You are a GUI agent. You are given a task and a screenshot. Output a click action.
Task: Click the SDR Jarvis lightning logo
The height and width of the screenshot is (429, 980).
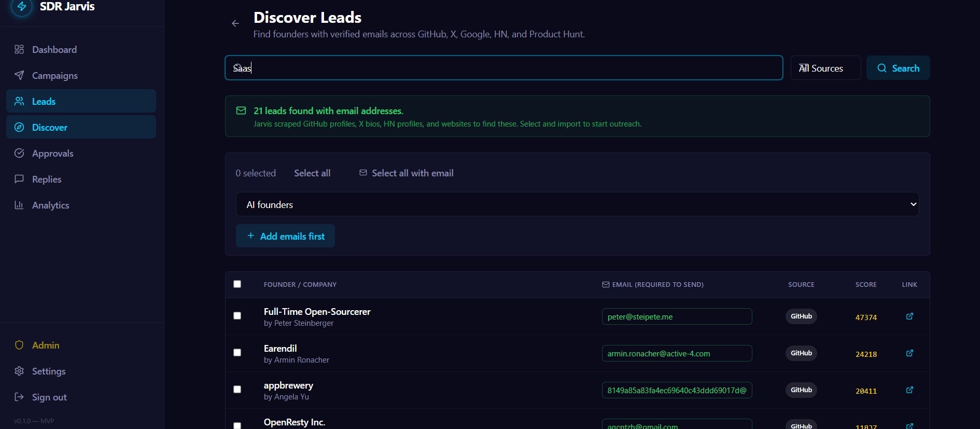tap(22, 7)
